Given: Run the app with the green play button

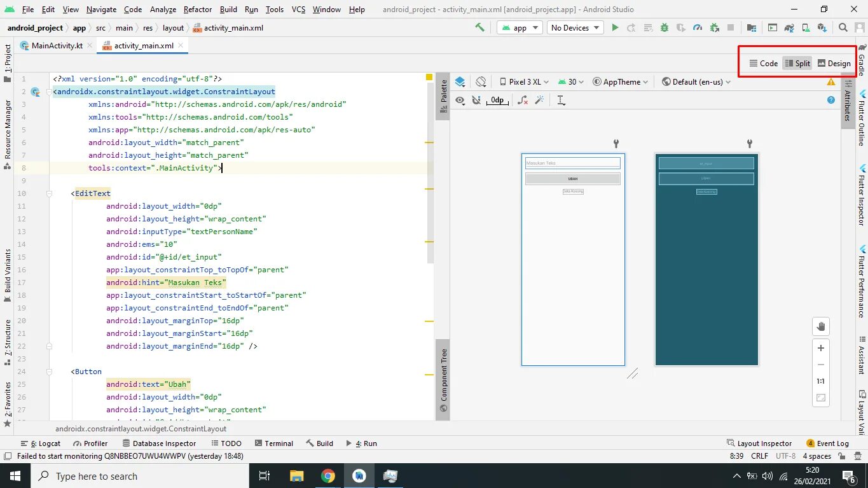Looking at the screenshot, I should point(615,27).
